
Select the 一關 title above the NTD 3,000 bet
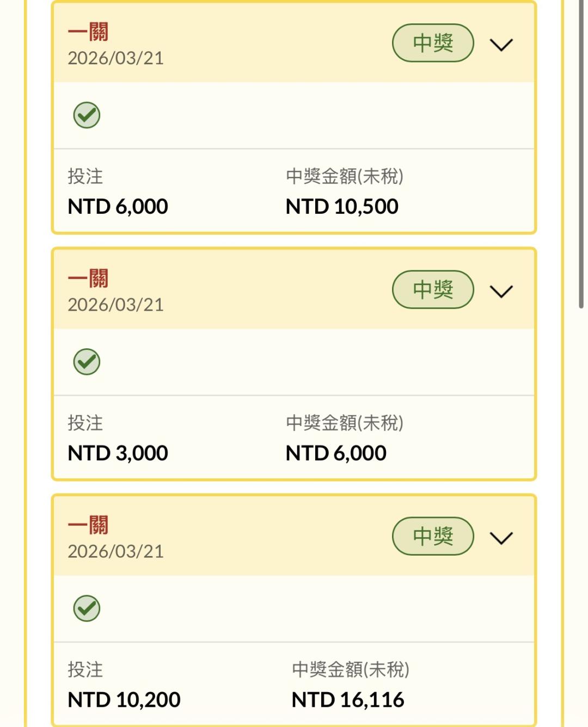pyautogui.click(x=88, y=279)
